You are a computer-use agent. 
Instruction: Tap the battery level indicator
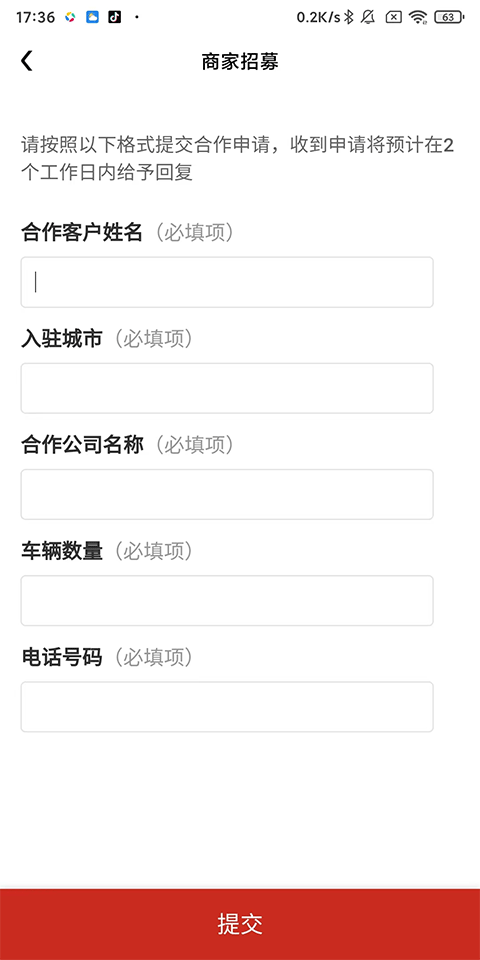[x=449, y=17]
